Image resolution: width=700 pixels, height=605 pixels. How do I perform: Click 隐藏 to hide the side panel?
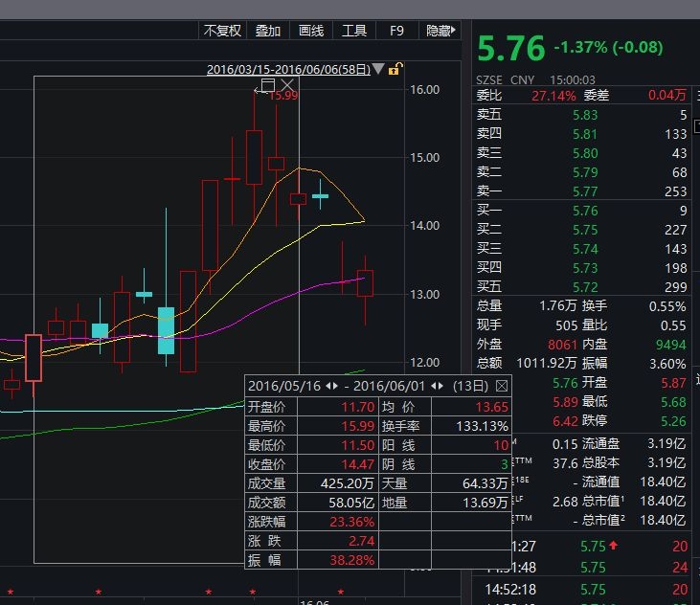(439, 31)
